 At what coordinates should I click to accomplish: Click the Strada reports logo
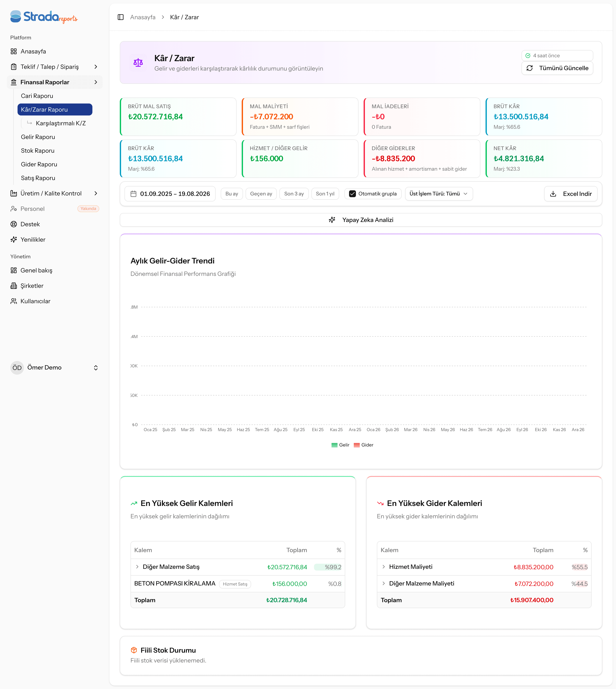pos(44,17)
